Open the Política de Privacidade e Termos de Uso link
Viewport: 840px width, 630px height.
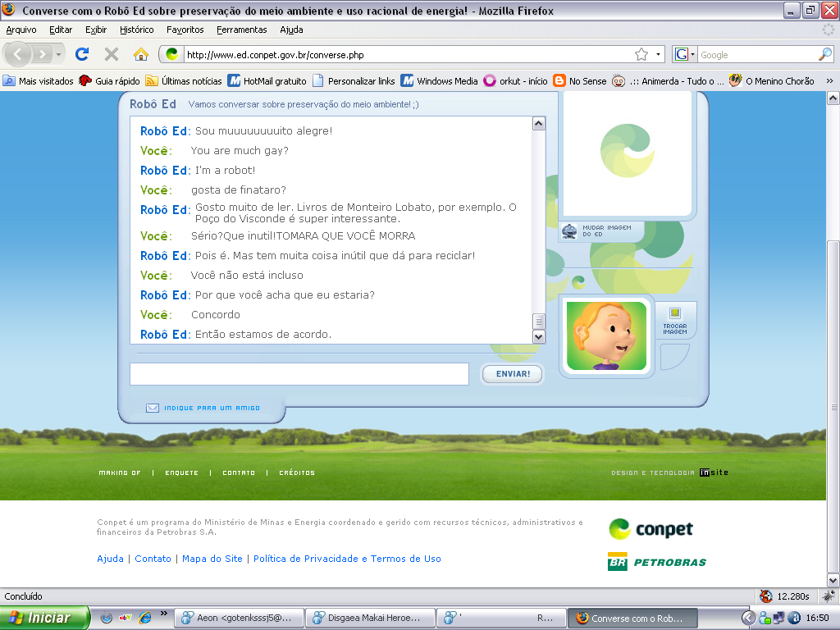[347, 559]
